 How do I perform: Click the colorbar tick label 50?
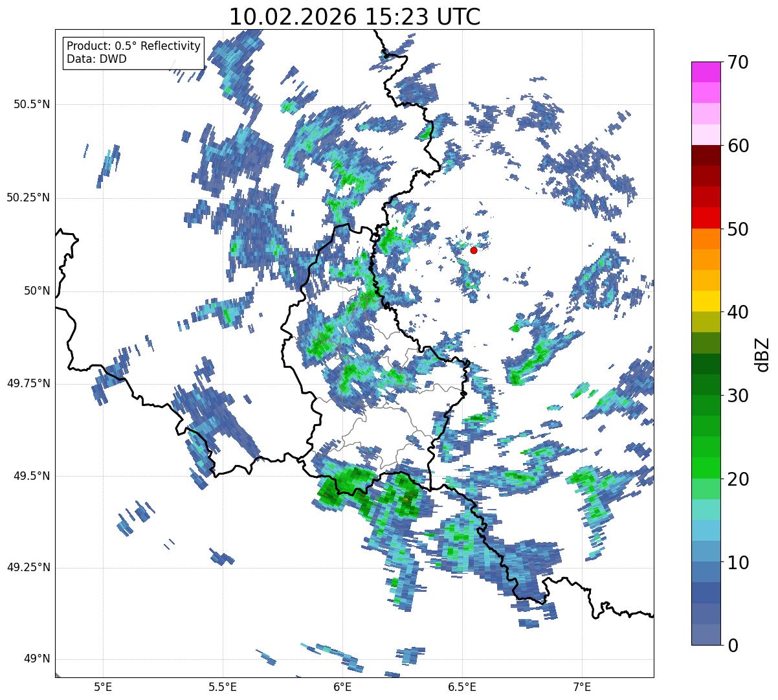point(738,229)
